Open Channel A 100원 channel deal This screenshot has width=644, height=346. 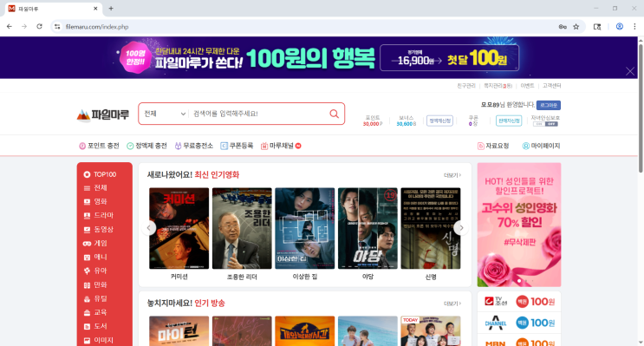519,323
